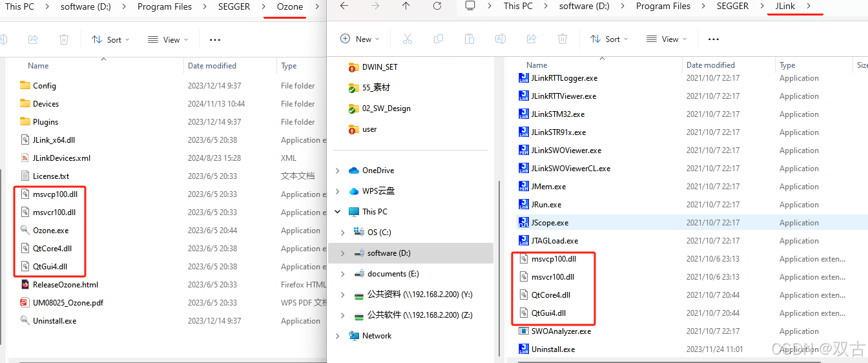Click the JScope.exe file icon
The width and height of the screenshot is (868, 363).
pyautogui.click(x=524, y=222)
